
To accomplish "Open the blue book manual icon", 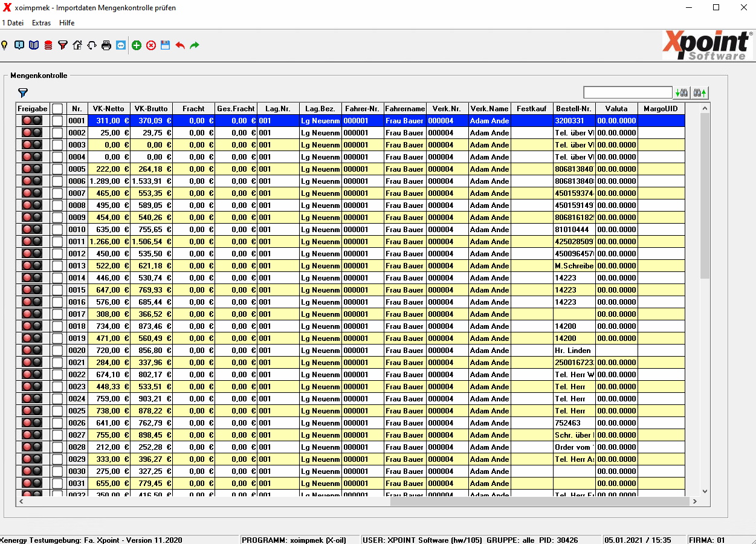I will 34,45.
